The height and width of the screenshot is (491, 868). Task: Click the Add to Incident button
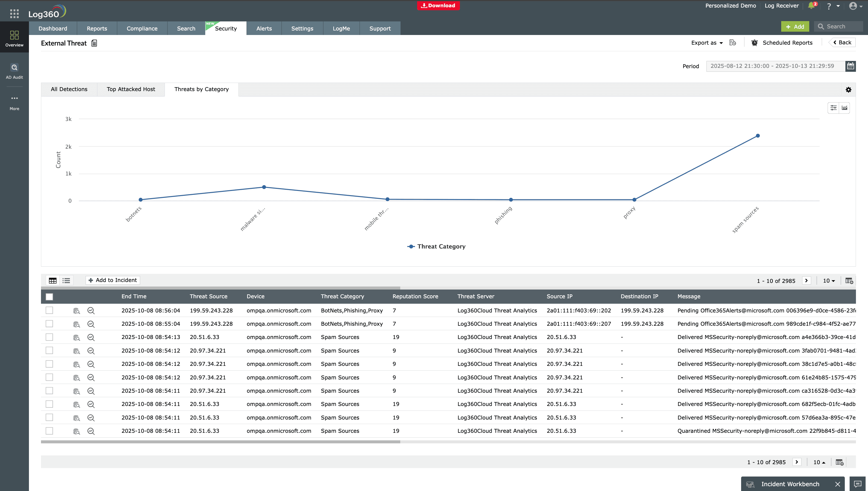point(112,280)
